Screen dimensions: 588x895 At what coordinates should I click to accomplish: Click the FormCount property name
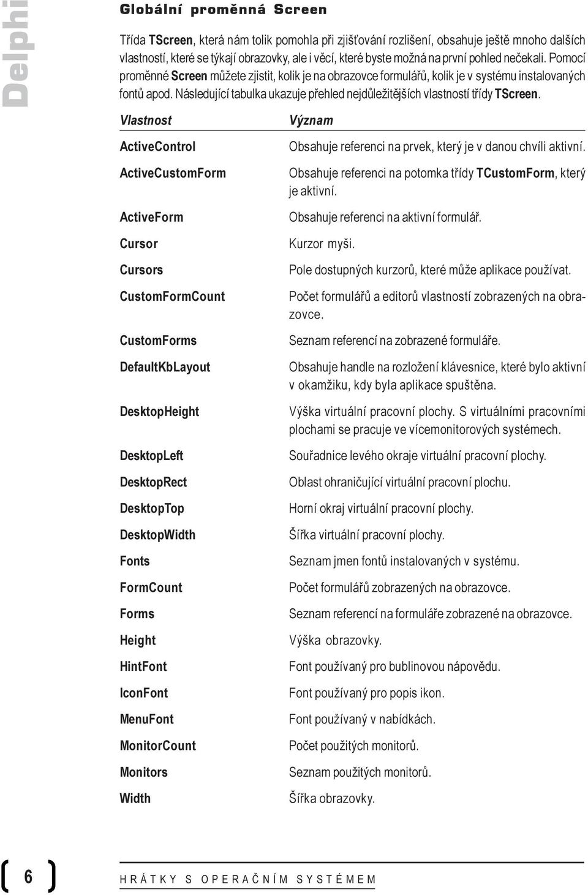click(x=151, y=587)
